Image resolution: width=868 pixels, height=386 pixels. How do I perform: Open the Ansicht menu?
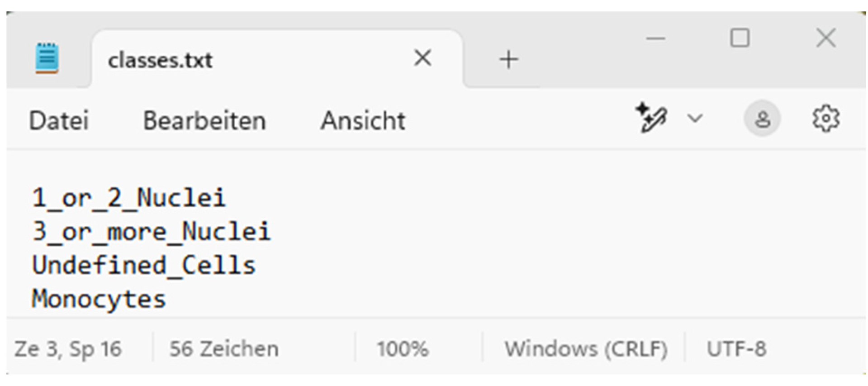(363, 121)
